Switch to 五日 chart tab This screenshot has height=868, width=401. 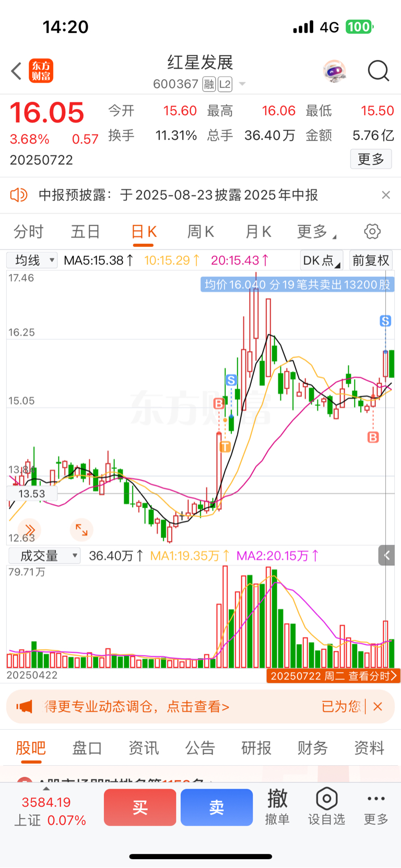tap(86, 232)
